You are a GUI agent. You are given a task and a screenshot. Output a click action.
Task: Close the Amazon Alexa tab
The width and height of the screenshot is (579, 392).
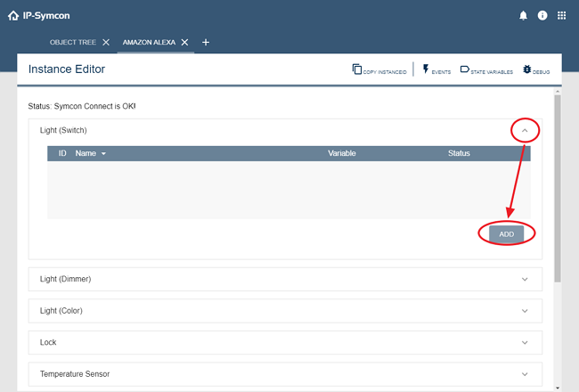point(184,42)
